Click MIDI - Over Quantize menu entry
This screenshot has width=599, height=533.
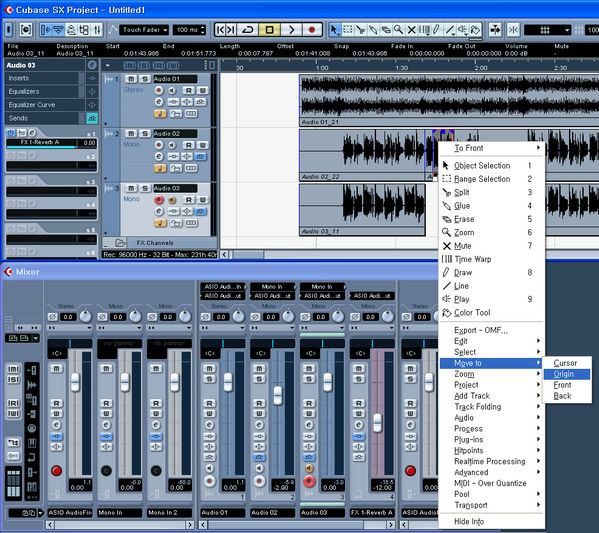coord(492,483)
